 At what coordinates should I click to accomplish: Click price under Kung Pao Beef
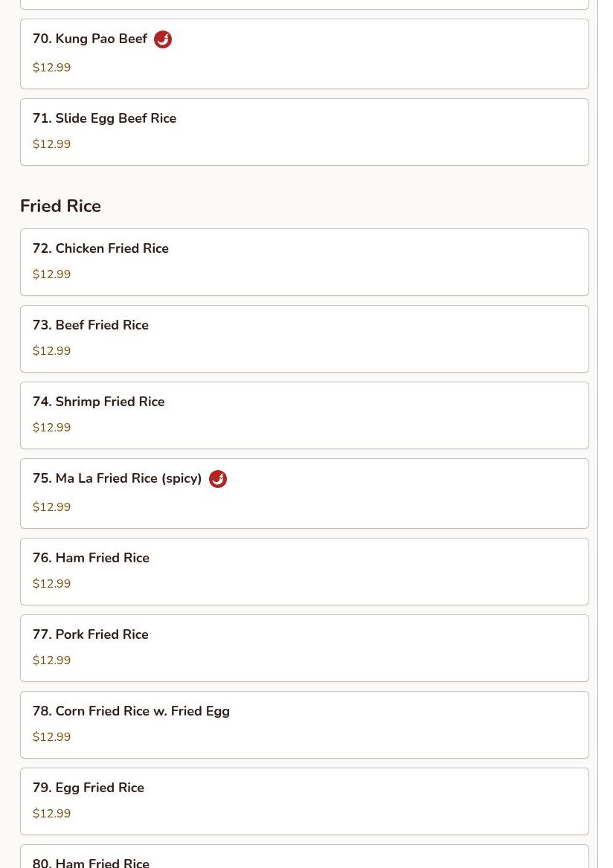coord(51,68)
